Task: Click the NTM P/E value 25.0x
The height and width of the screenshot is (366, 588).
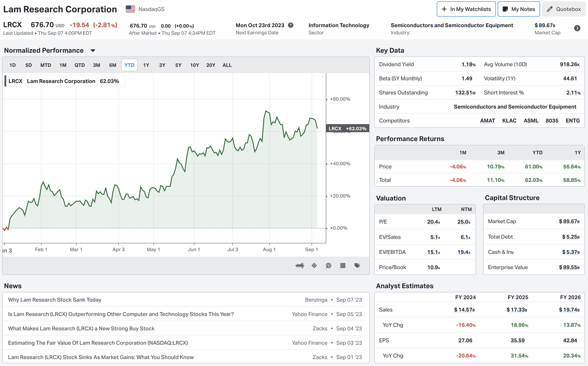Action: click(x=464, y=222)
